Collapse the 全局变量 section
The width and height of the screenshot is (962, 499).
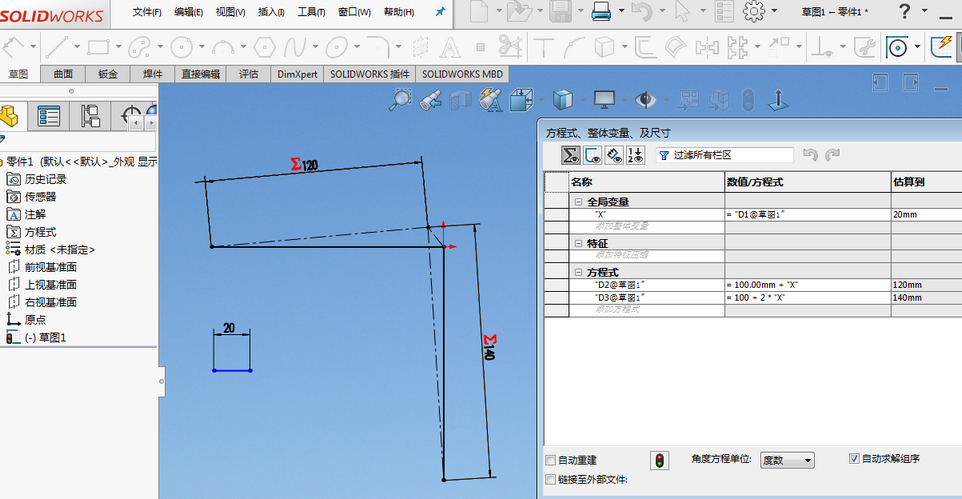tap(579, 202)
